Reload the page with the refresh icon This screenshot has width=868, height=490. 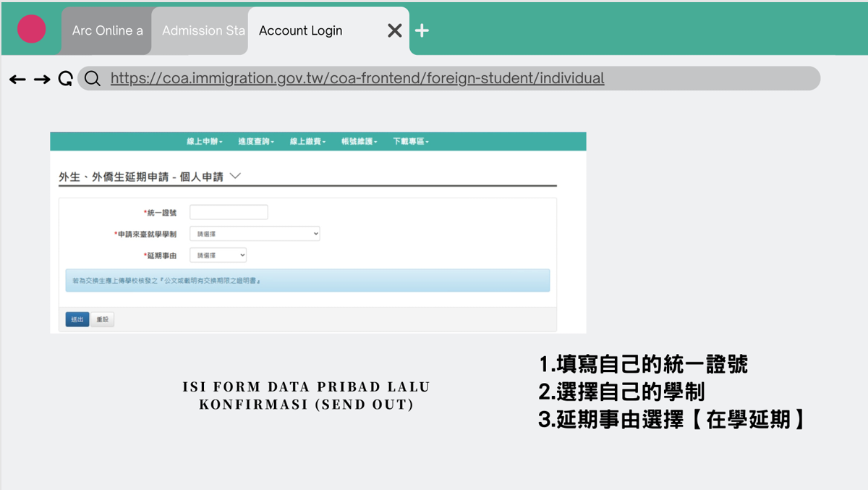(x=65, y=79)
